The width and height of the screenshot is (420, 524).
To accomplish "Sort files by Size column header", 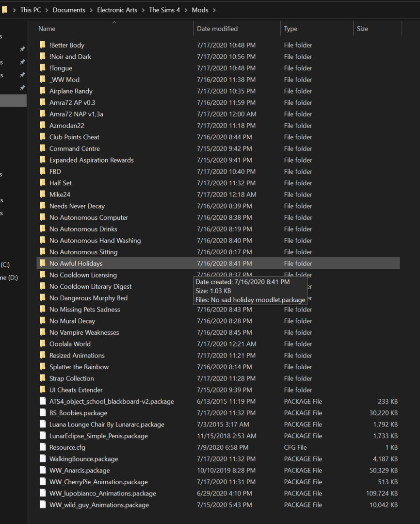I will [x=377, y=29].
